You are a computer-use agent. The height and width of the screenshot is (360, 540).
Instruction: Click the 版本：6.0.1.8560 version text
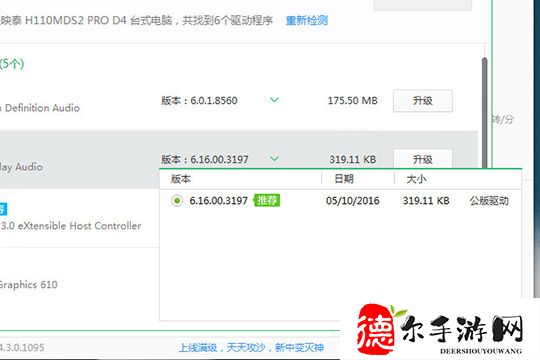(199, 101)
